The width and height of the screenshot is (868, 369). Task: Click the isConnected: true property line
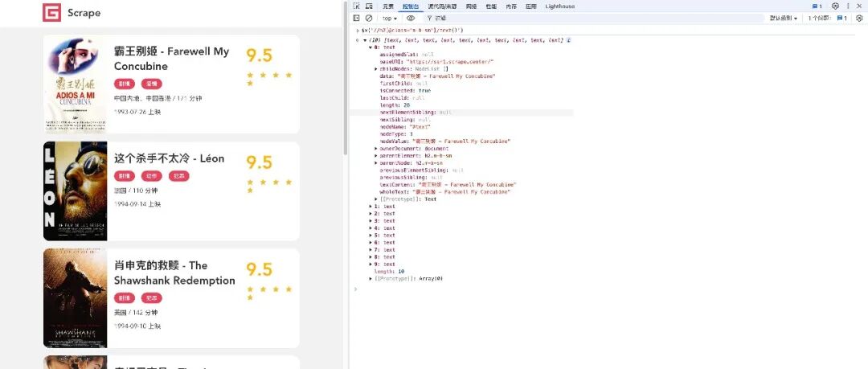click(x=405, y=90)
